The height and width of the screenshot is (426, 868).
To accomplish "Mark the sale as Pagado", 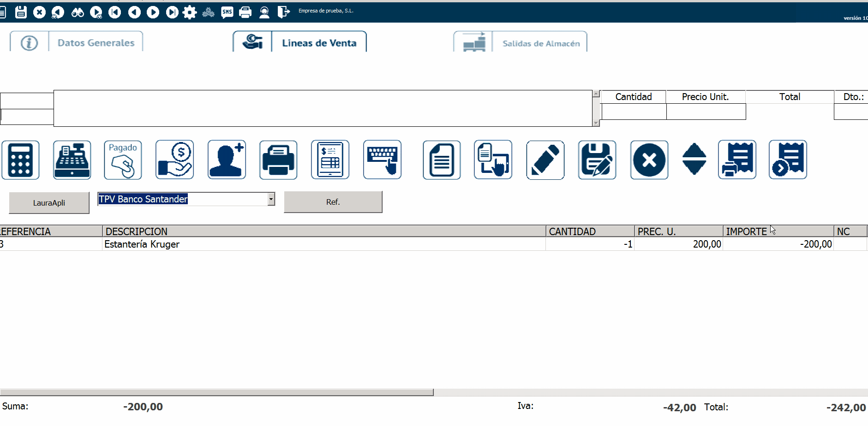I will click(x=123, y=160).
